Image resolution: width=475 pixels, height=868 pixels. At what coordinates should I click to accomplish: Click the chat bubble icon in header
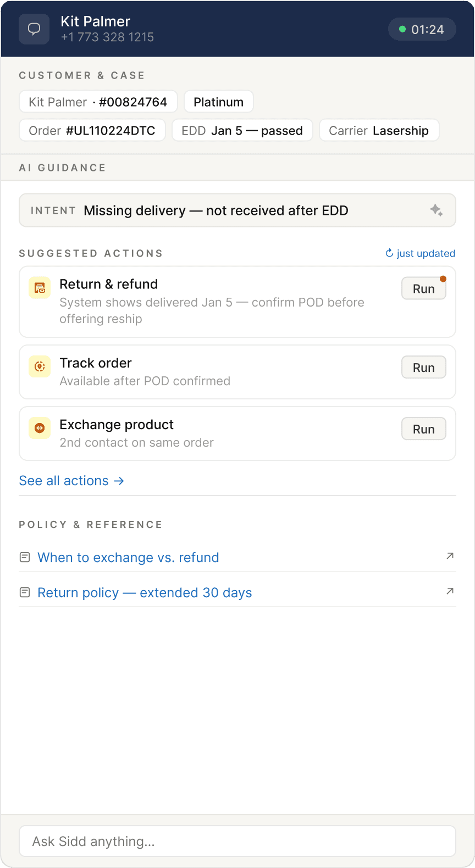pyautogui.click(x=34, y=29)
